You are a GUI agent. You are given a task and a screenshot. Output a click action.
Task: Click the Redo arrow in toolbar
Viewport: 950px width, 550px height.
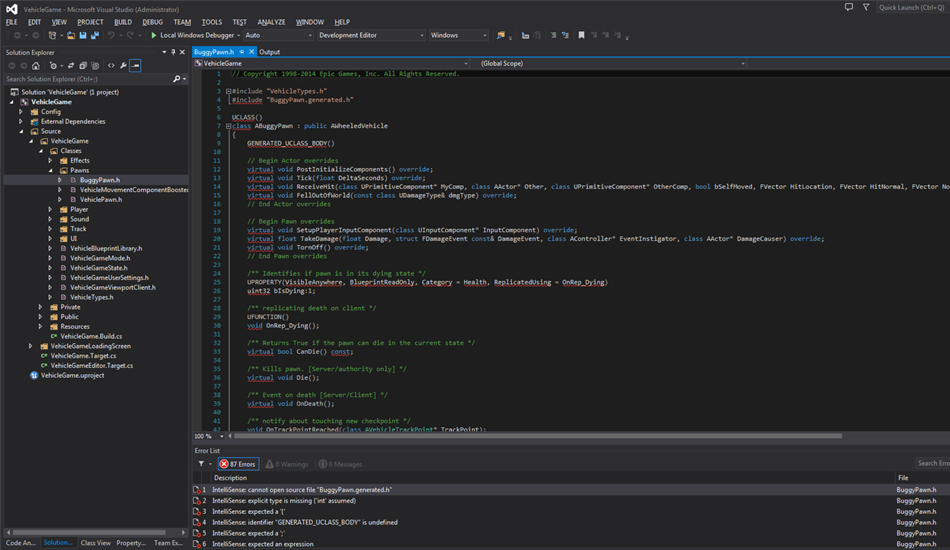point(130,35)
